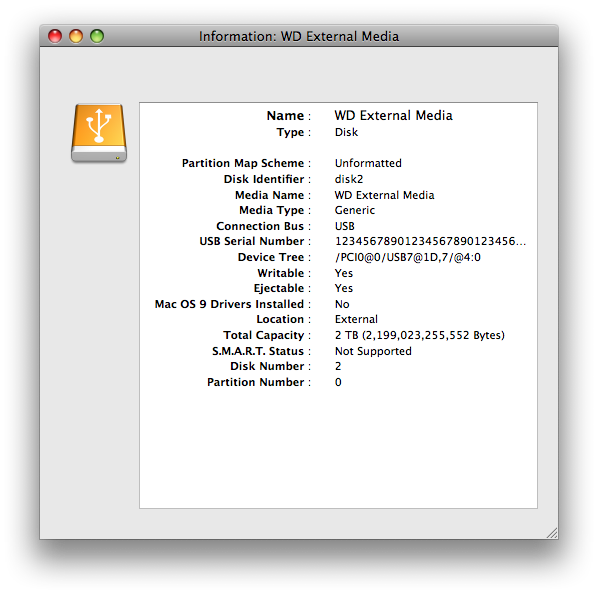Select the Name value 'WD External Media'
598x594 pixels.
(393, 116)
